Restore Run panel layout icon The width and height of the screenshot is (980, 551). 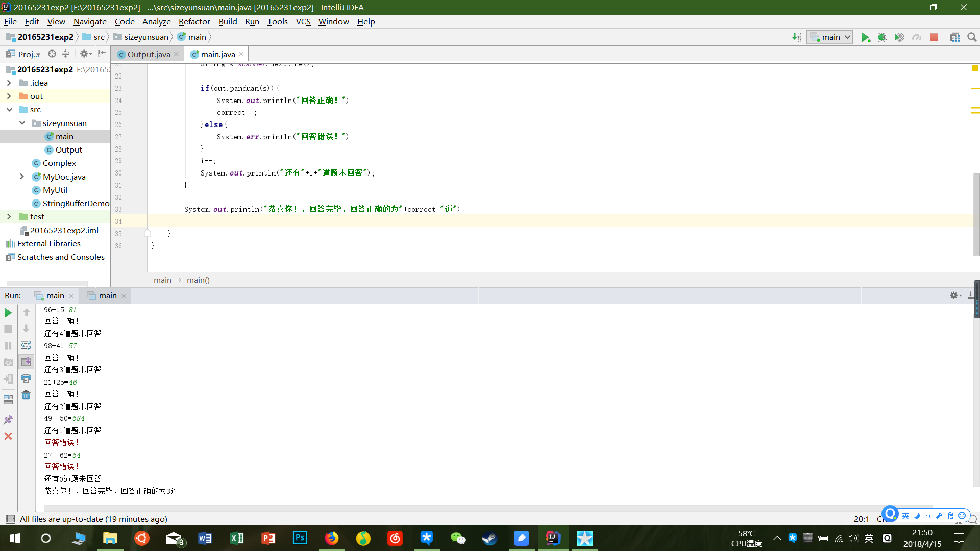8,399
